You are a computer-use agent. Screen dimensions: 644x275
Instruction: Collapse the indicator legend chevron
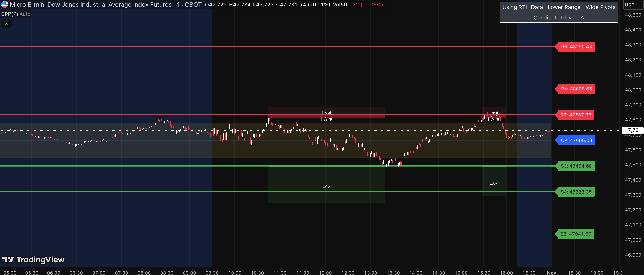[6, 24]
